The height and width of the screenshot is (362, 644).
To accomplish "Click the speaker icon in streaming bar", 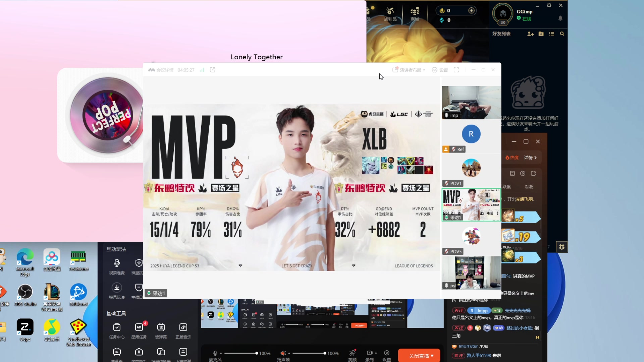I will pos(283,353).
